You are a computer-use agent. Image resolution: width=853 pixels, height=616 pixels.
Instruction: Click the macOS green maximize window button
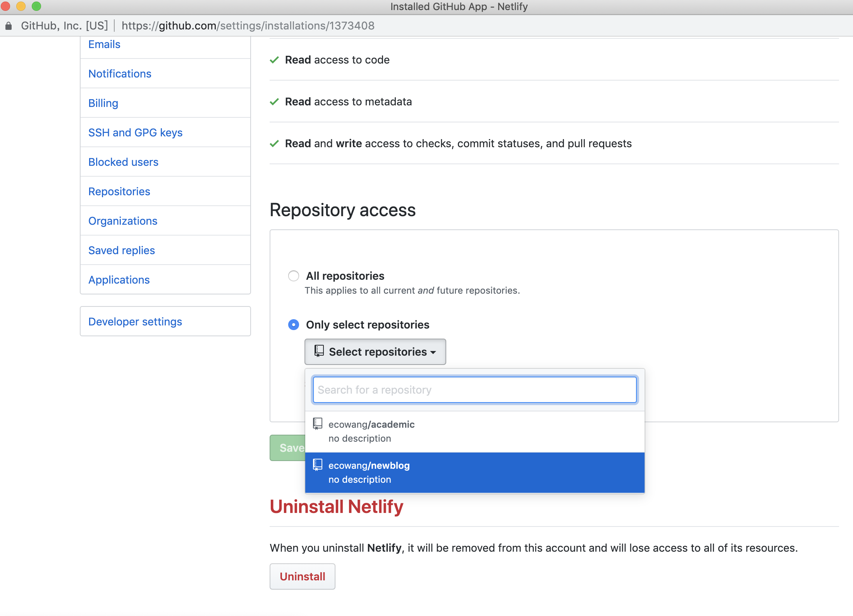[36, 6]
